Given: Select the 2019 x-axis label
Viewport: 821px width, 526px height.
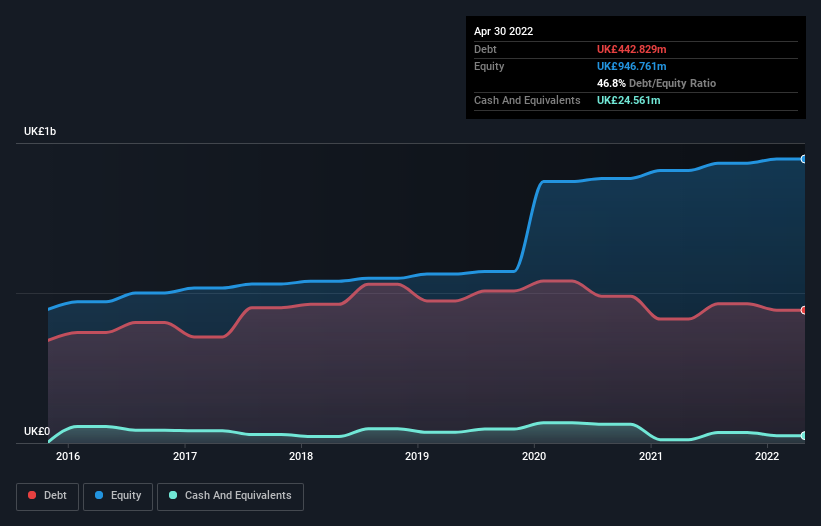Looking at the screenshot, I should (x=417, y=456).
